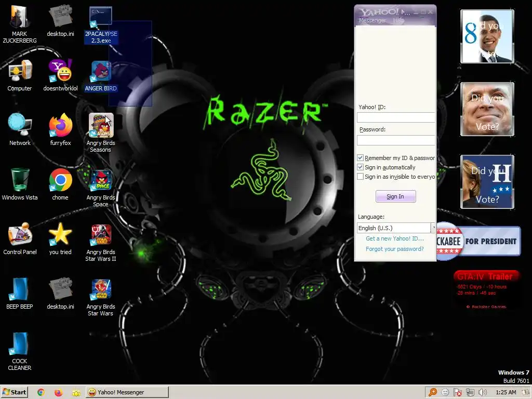Click the Action Center flag tray icon
Screen dimensions: 532x399
pos(457,392)
